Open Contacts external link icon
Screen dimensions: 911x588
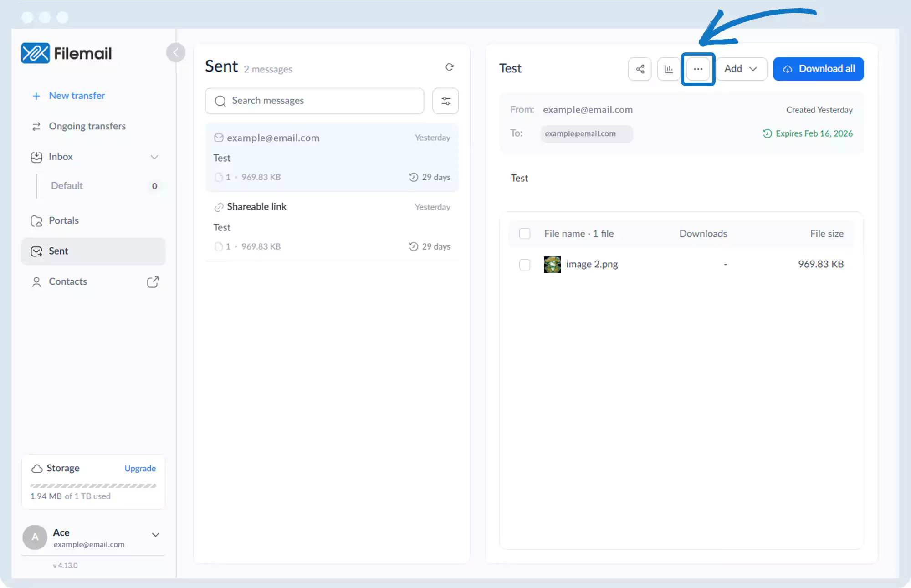pyautogui.click(x=153, y=282)
